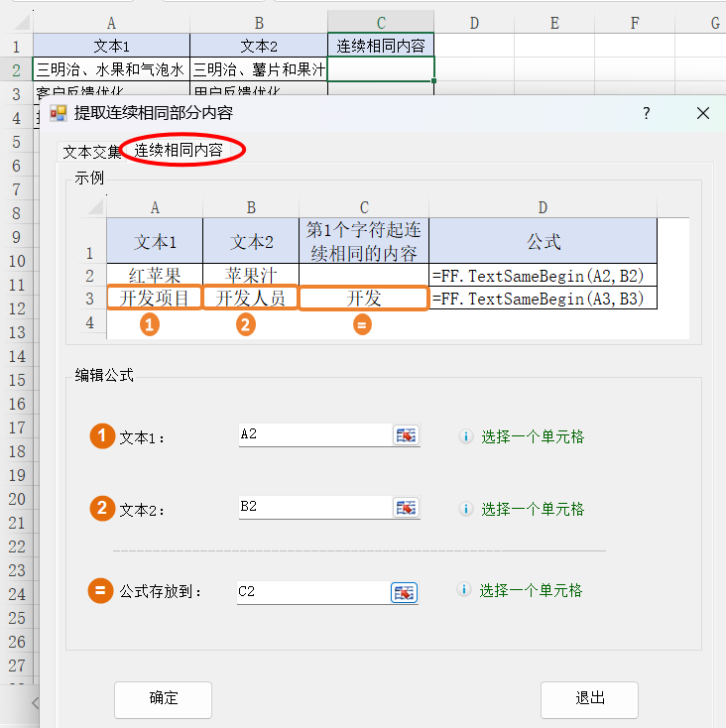Click the help question mark button
Screen dimensions: 726x728
[x=646, y=113]
